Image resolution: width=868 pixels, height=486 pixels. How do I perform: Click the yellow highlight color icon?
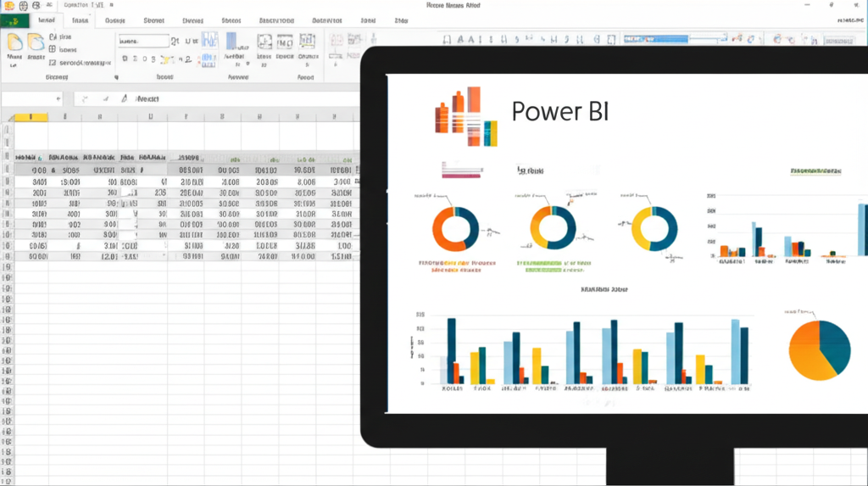click(166, 59)
